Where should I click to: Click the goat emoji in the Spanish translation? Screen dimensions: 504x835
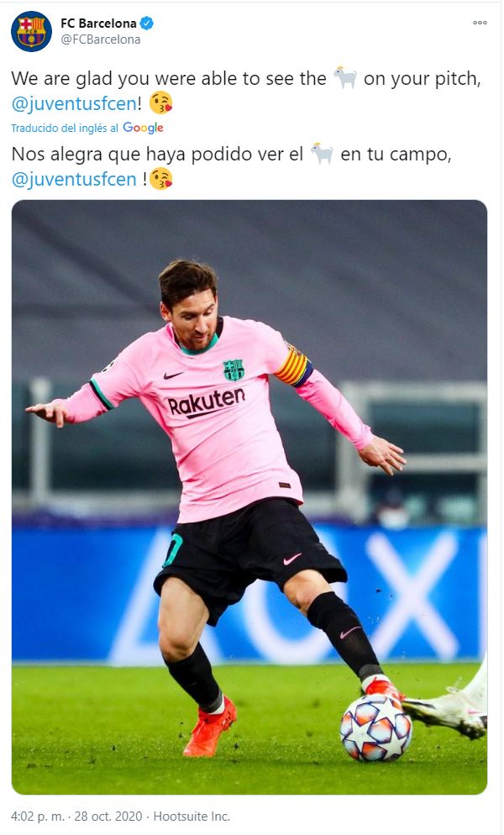322,154
